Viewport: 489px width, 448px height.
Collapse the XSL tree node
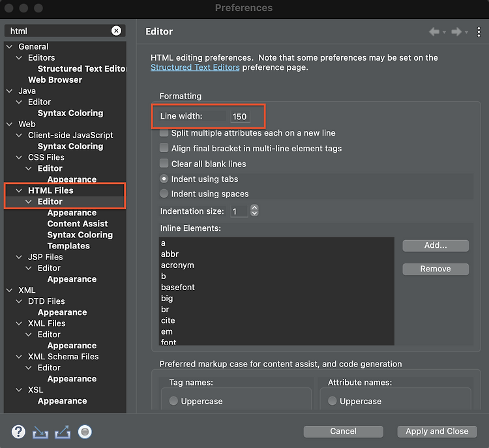(19, 390)
